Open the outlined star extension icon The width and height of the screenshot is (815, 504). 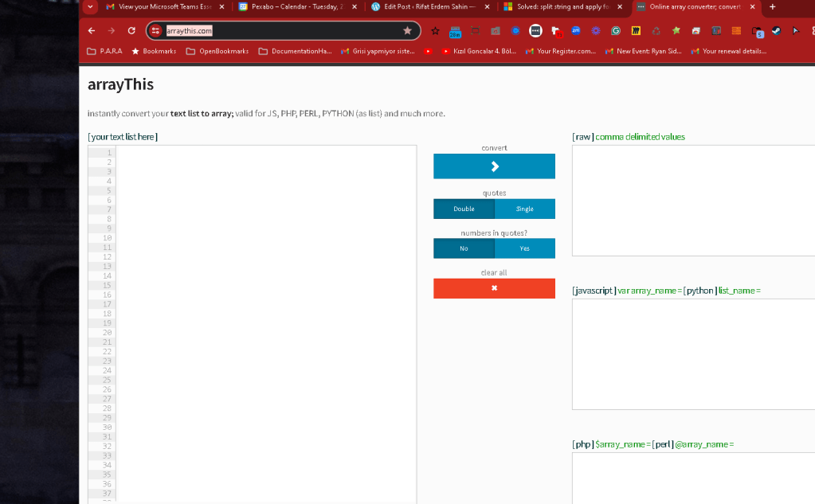point(435,31)
